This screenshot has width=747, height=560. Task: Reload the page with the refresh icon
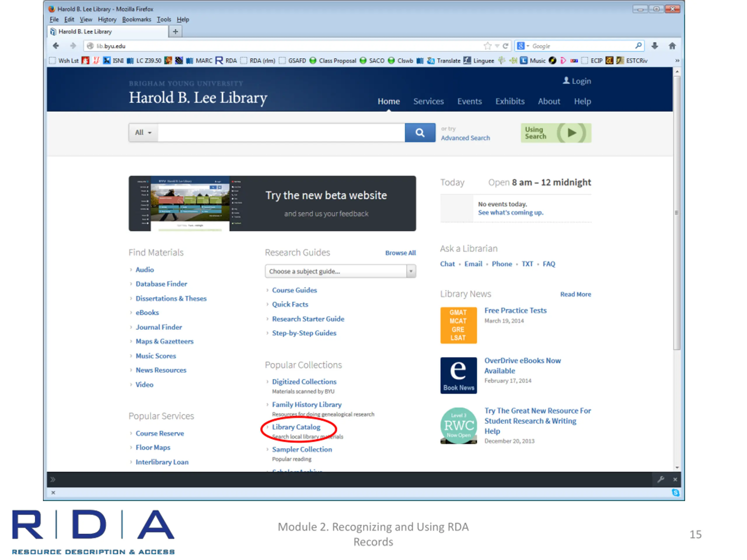(506, 46)
